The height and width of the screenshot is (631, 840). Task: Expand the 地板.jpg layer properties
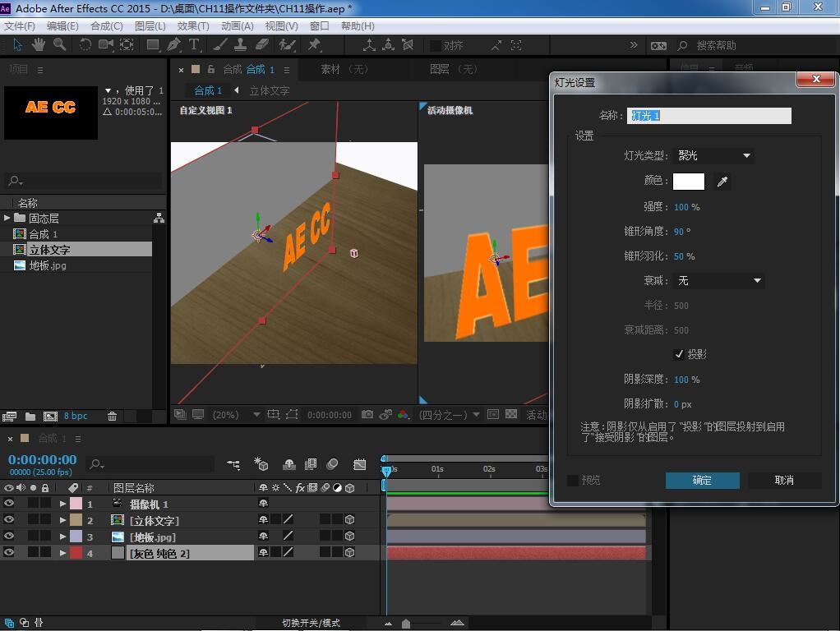[x=62, y=537]
